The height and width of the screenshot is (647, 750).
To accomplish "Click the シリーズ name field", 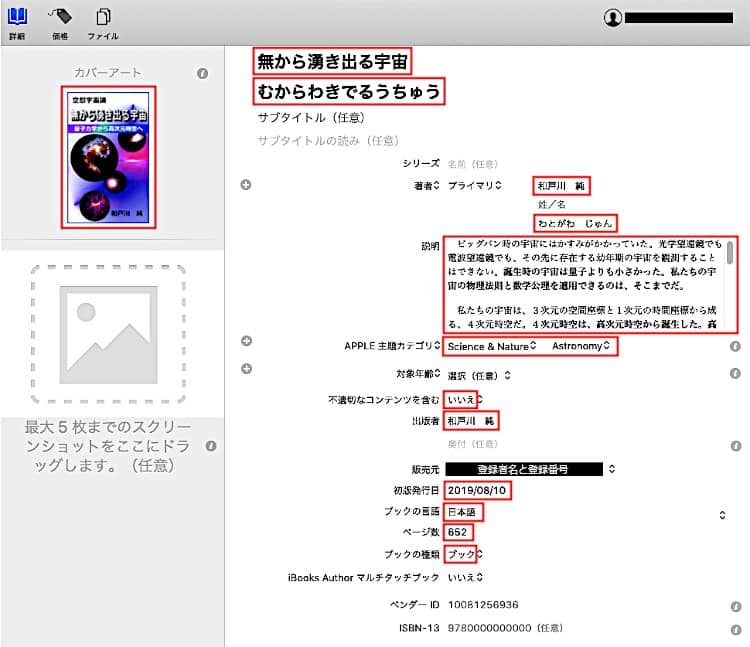I will click(x=473, y=164).
